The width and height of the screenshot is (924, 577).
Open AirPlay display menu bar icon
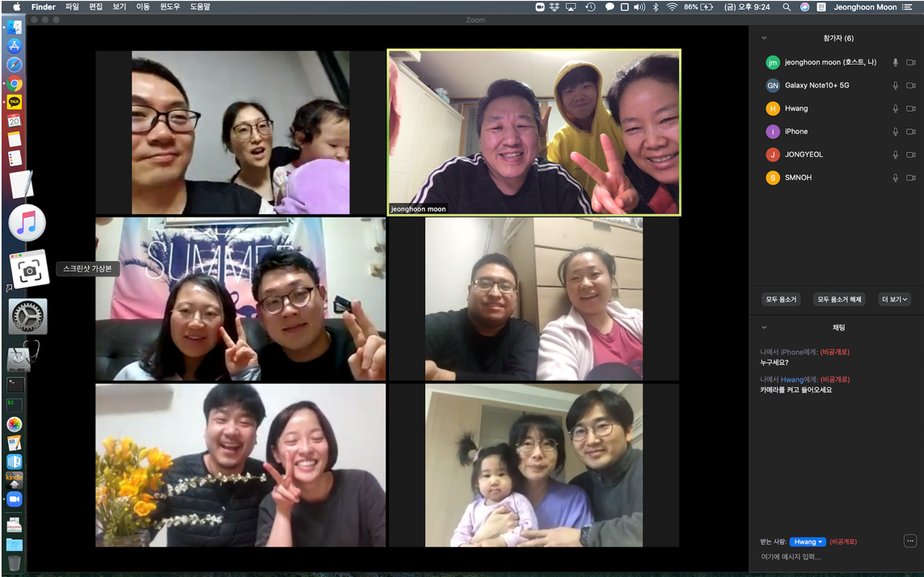[x=571, y=7]
